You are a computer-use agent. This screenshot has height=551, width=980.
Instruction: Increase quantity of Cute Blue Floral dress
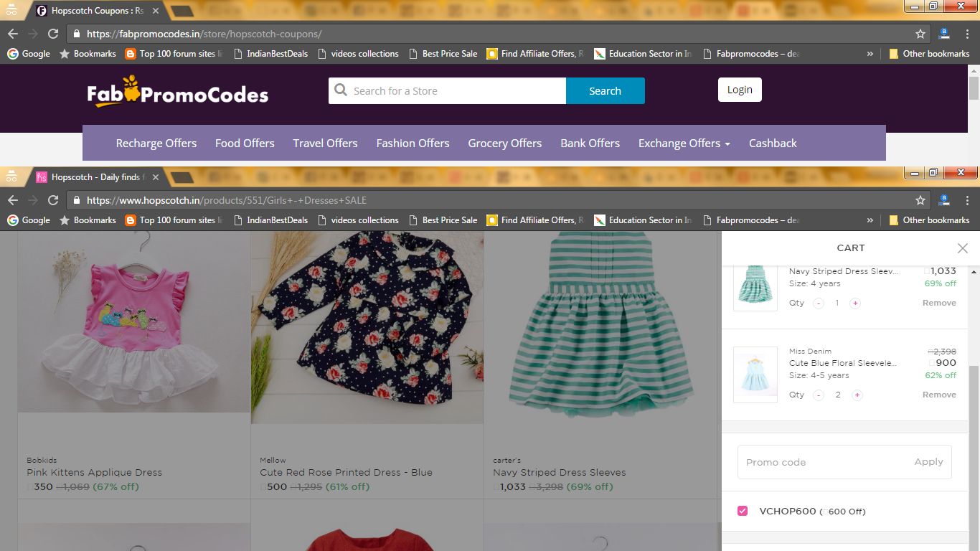pos(857,395)
